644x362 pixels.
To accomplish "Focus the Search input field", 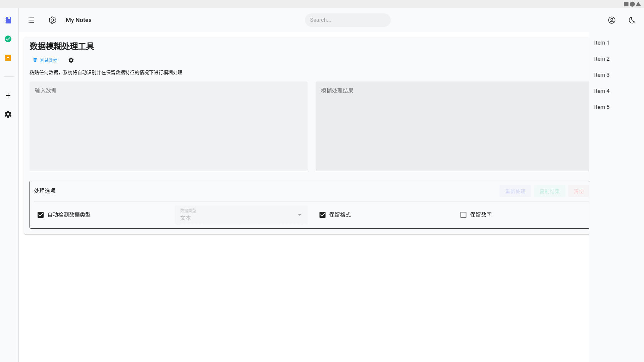I will point(347,20).
